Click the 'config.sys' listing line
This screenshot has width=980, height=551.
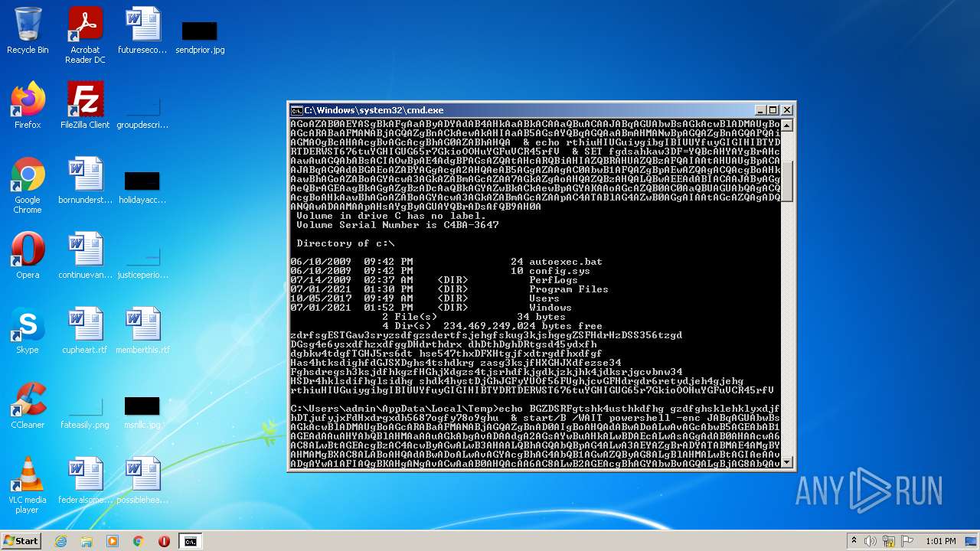pyautogui.click(x=441, y=271)
